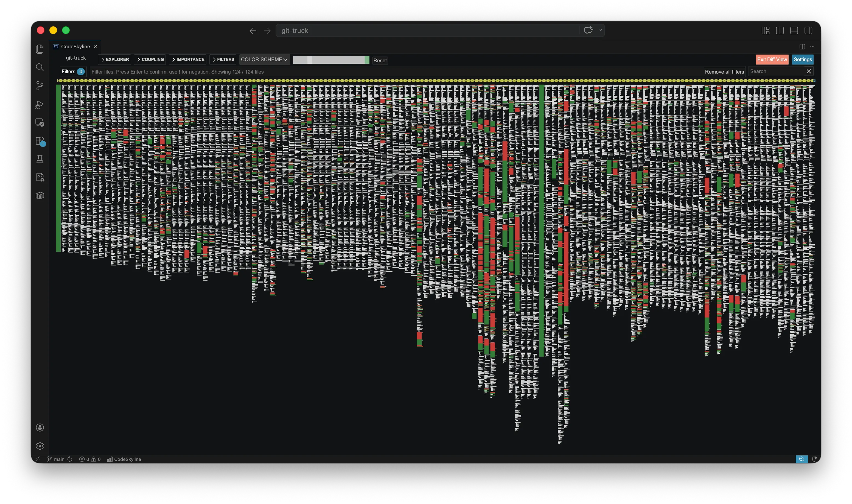The image size is (852, 504).
Task: Open the Remote Explorer icon
Action: [40, 122]
